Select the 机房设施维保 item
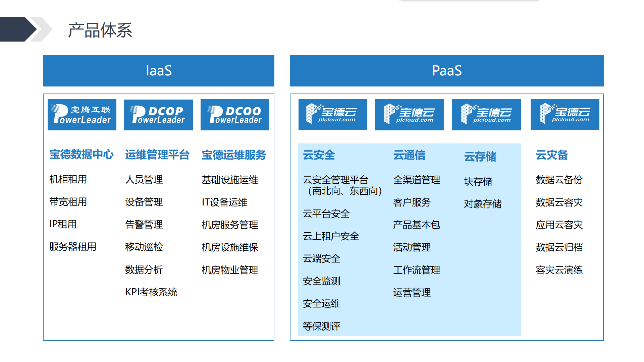Screen dimensions: 644x362 [230, 247]
